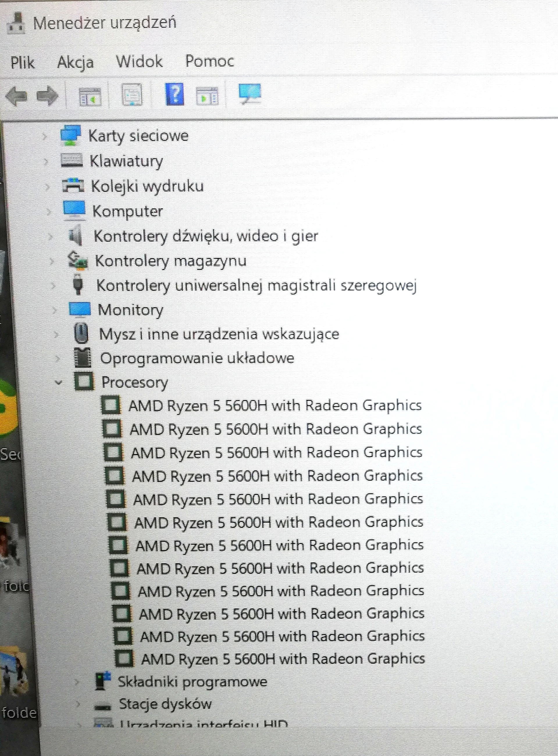Viewport: 558px width, 756px height.
Task: Select the Kolejki wydruku printer icon
Action: [73, 186]
